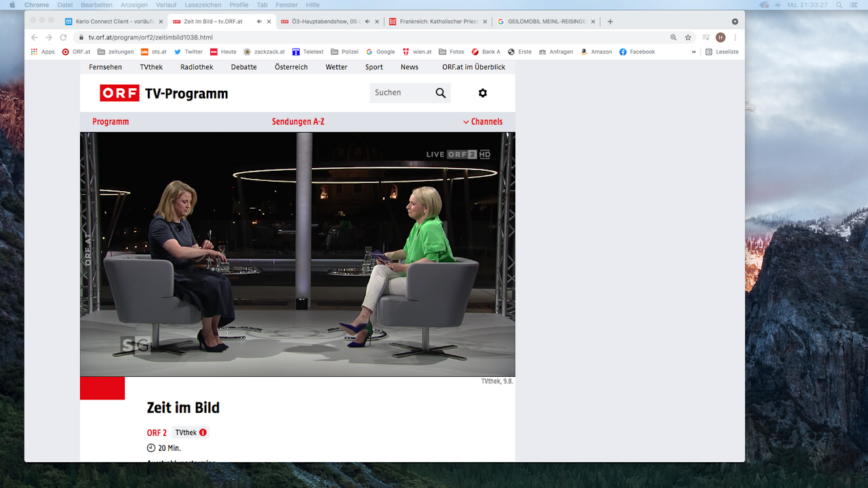868x488 pixels.
Task: Click the Chrome back arrow
Action: pyautogui.click(x=35, y=37)
